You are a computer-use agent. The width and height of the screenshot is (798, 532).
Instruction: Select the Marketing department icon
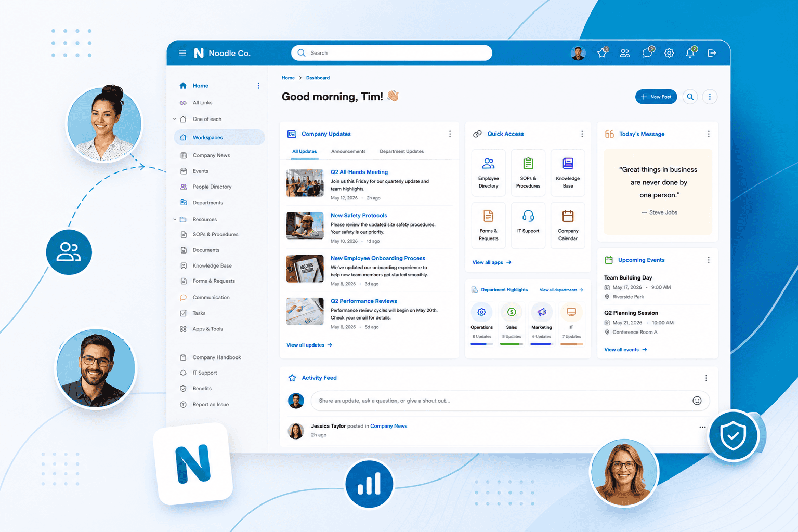click(x=542, y=312)
